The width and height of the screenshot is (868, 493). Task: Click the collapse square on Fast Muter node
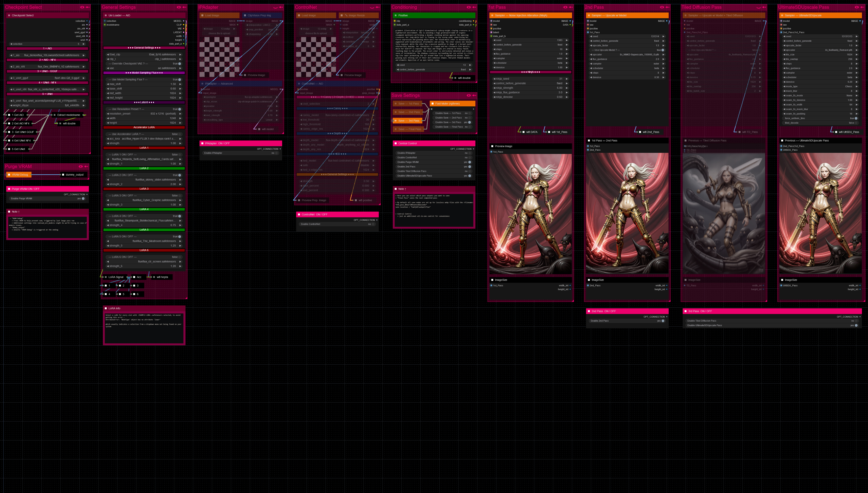pyautogui.click(x=432, y=104)
